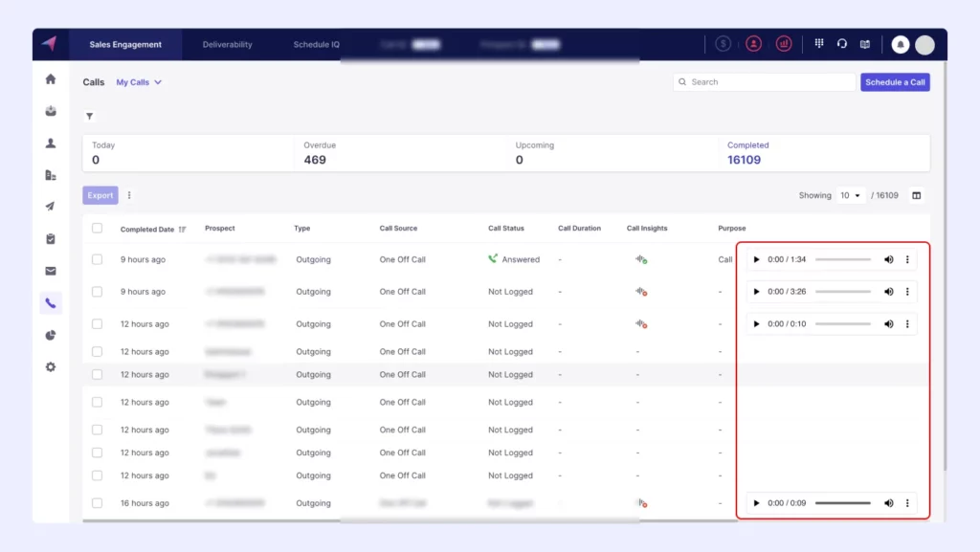This screenshot has height=552, width=980.
Task: Click the user avatar in header
Action: pyautogui.click(x=924, y=44)
